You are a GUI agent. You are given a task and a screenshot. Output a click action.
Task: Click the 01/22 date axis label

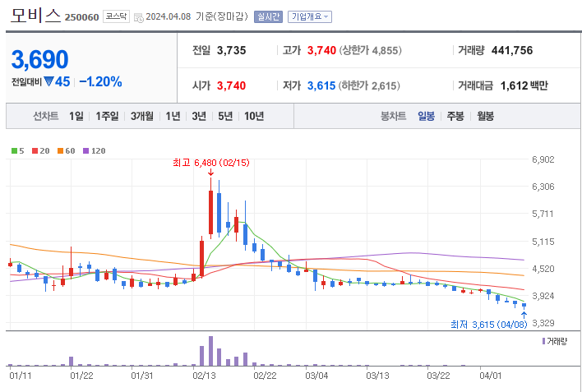click(x=81, y=376)
